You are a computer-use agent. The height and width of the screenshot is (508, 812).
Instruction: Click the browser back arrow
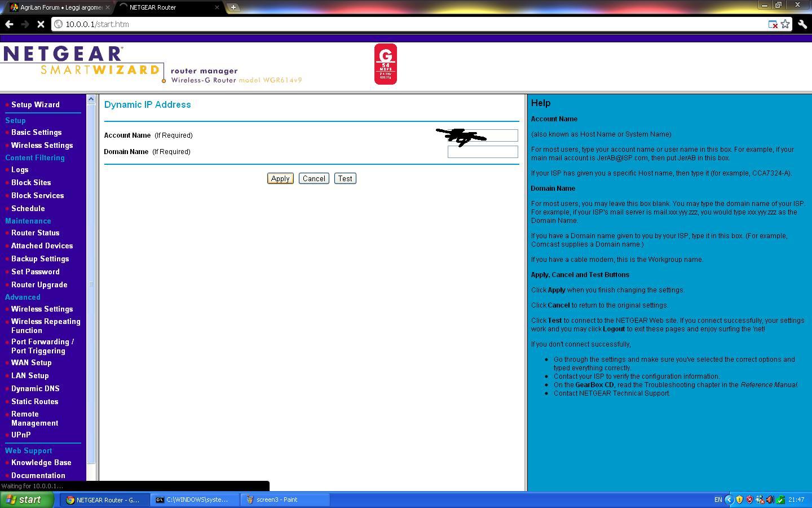point(9,24)
